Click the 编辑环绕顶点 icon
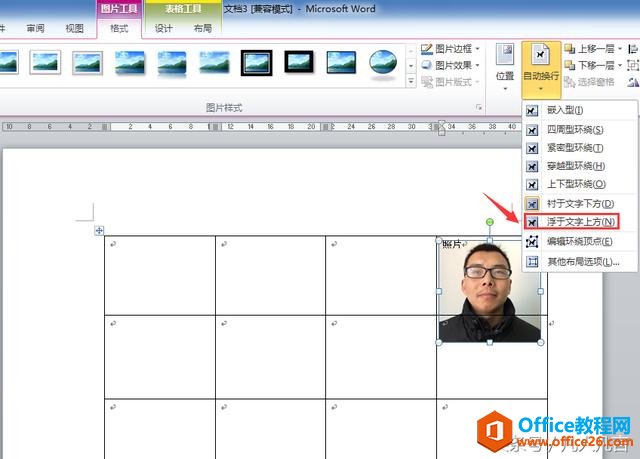Screen dimensions: 640x459 point(532,241)
